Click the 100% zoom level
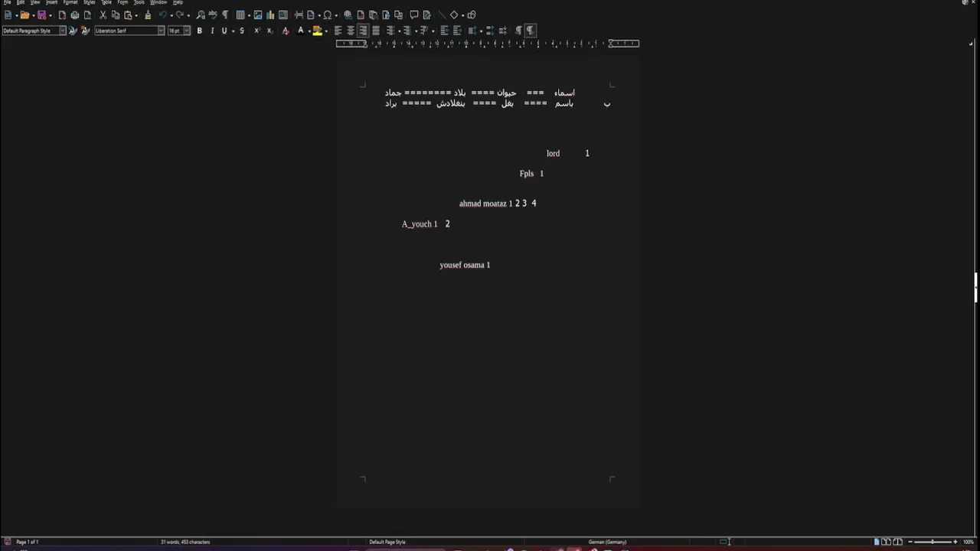This screenshot has height=551, width=980. coord(969,542)
